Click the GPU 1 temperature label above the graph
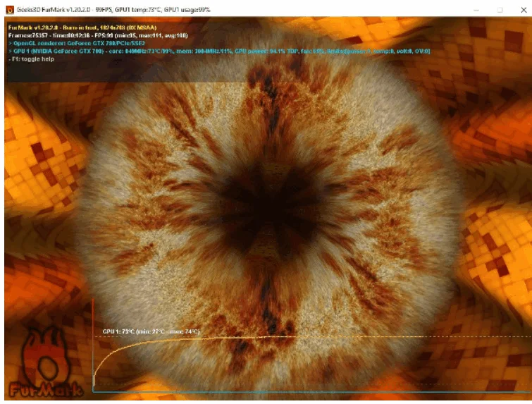Screen dimensions: 532x404 click(x=151, y=331)
